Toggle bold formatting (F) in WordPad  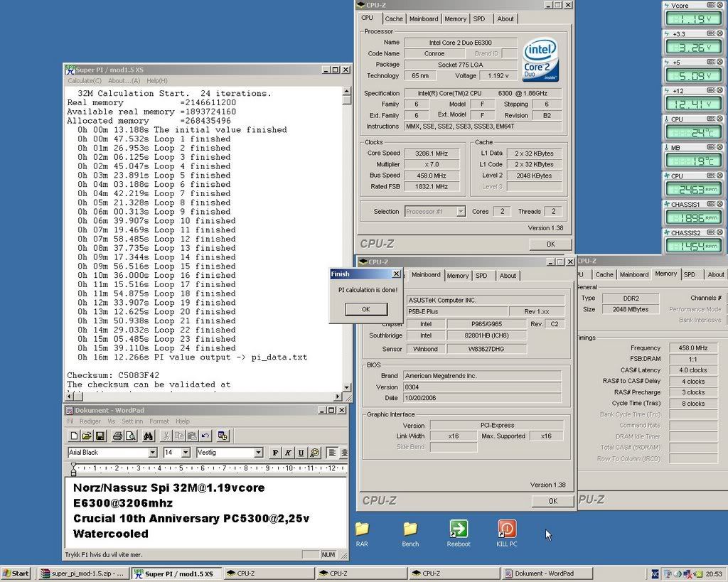pos(275,453)
